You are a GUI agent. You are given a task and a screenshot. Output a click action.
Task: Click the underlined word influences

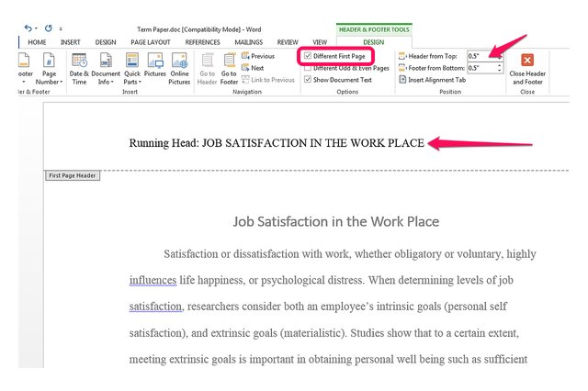pos(153,280)
